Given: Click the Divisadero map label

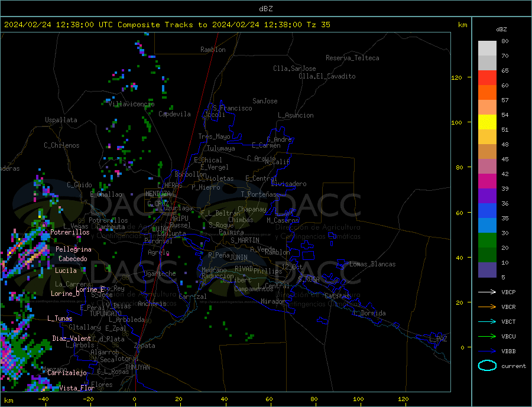Looking at the screenshot, I should coord(288,184).
